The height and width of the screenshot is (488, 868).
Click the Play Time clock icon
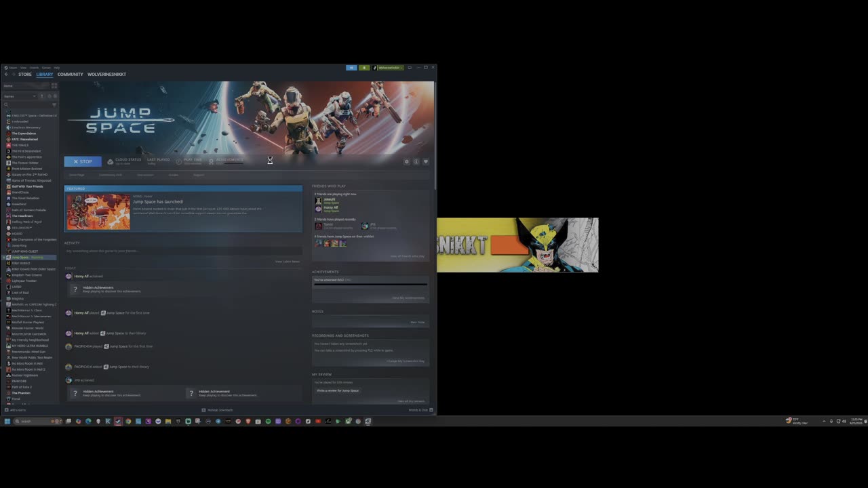180,161
